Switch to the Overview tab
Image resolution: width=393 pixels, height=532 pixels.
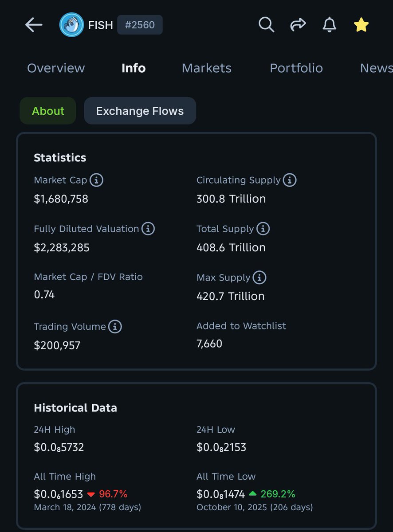[56, 68]
